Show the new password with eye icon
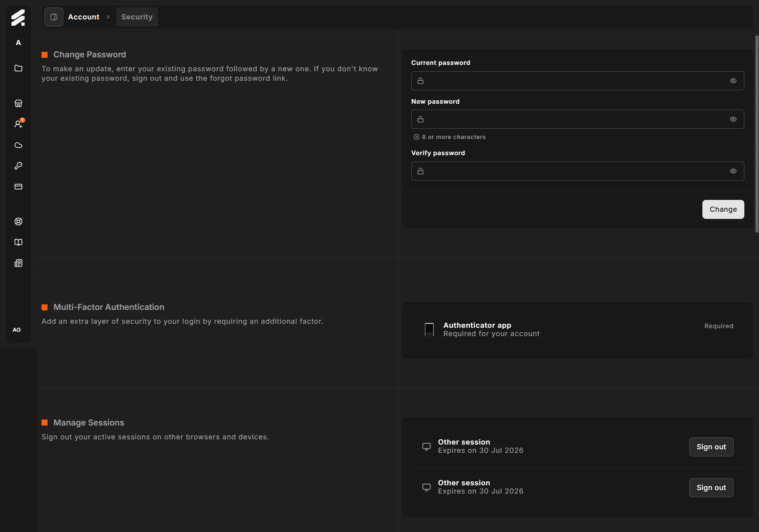The image size is (759, 532). click(733, 119)
